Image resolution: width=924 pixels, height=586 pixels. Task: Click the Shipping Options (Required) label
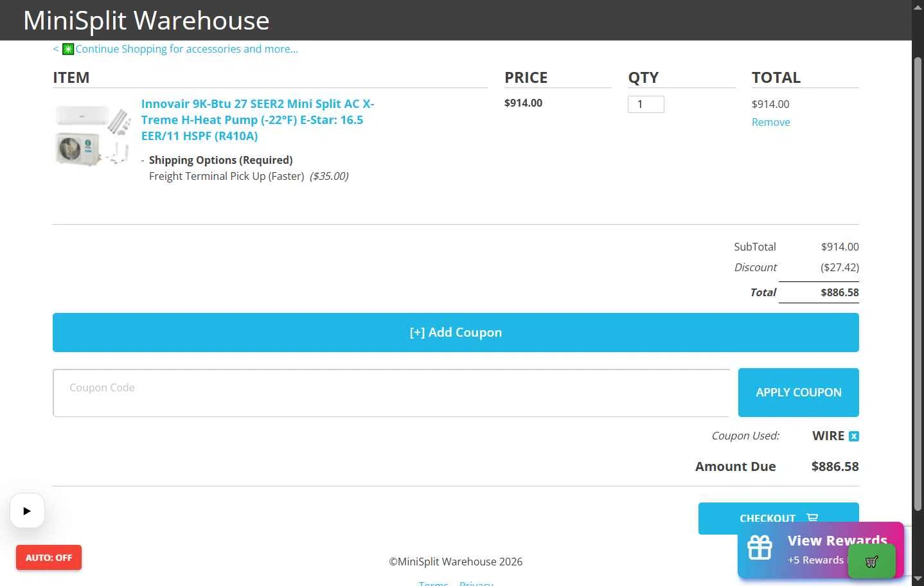pyautogui.click(x=221, y=160)
